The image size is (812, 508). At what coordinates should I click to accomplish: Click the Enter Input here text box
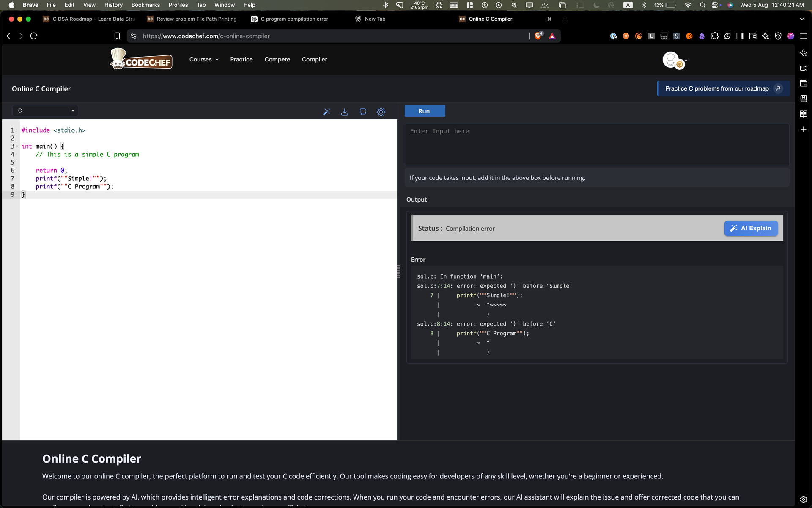coord(597,144)
